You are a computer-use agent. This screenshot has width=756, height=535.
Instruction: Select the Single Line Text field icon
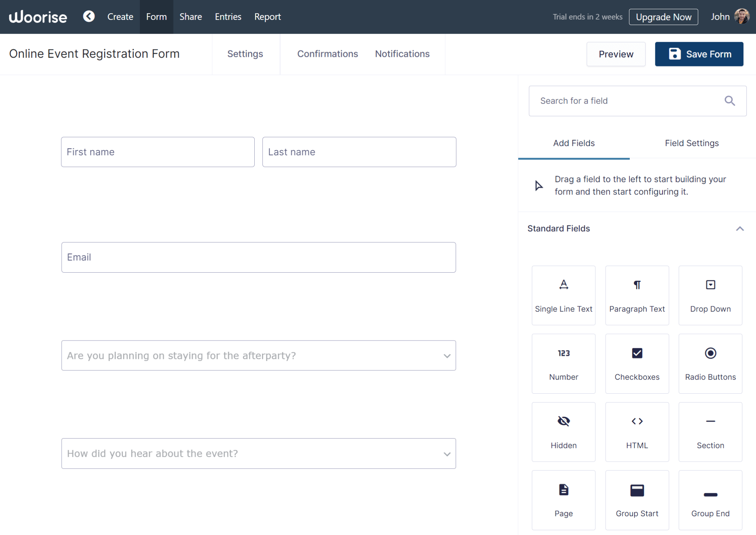[x=563, y=295]
